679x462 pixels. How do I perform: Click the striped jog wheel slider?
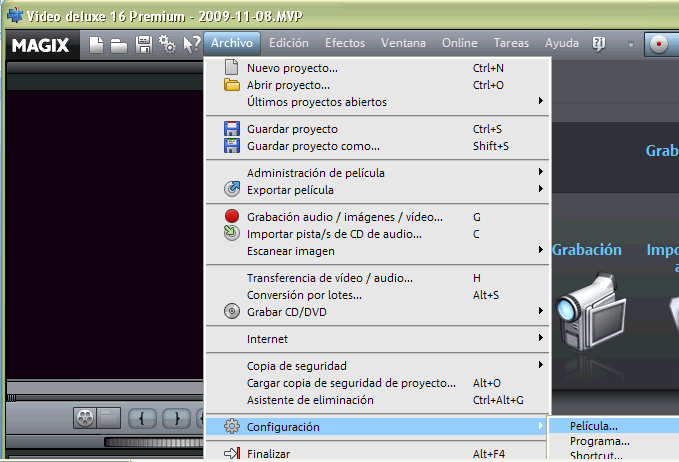tap(152, 442)
